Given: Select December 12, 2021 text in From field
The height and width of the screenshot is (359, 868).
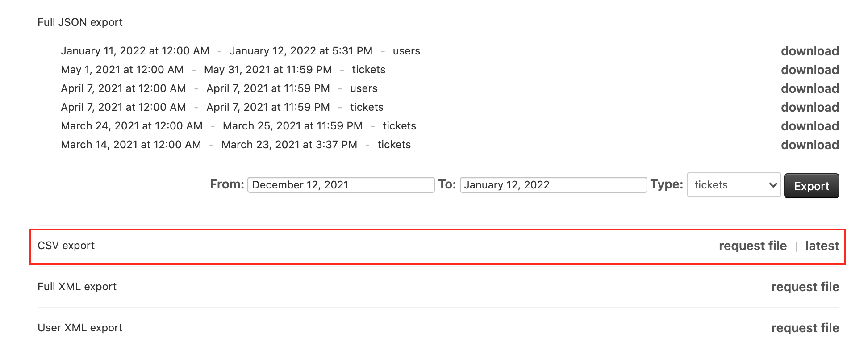Looking at the screenshot, I should [300, 184].
